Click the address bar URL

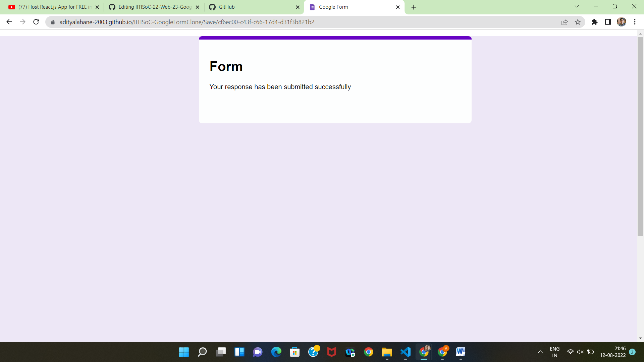[187, 22]
